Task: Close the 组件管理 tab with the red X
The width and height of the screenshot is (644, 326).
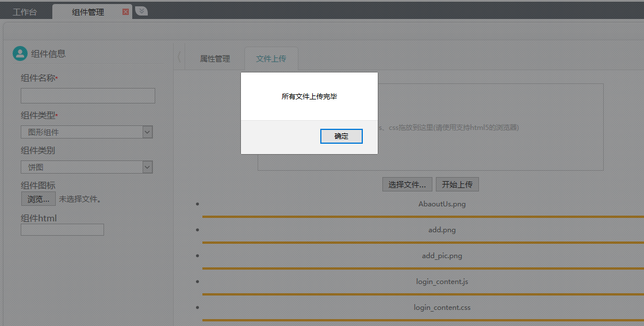Action: (126, 12)
